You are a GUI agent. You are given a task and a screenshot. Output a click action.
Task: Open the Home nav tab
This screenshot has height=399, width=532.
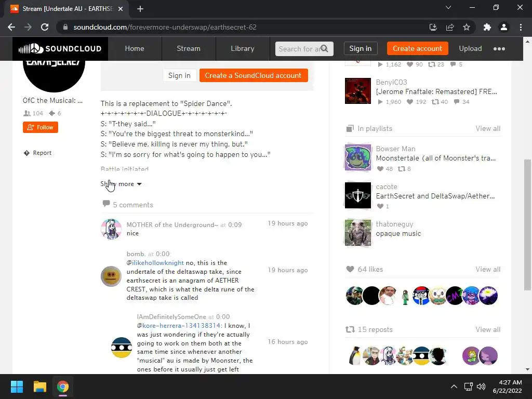pyautogui.click(x=135, y=48)
